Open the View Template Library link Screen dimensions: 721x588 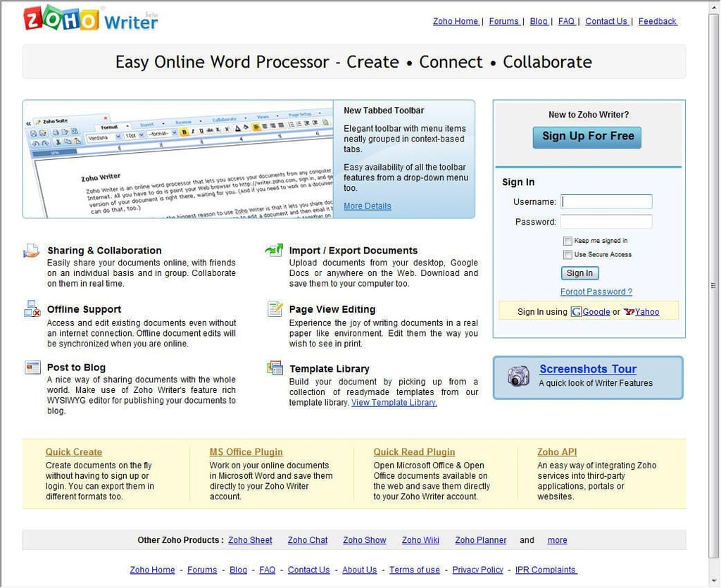[x=394, y=404]
